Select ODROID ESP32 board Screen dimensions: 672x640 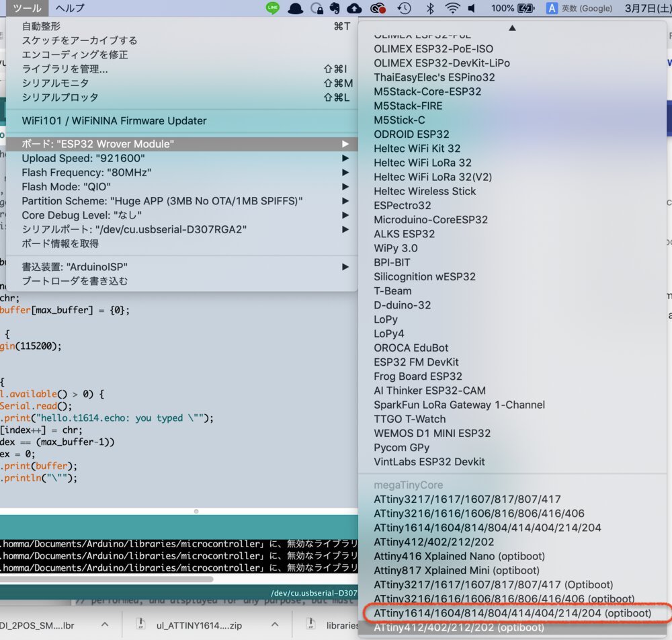coord(512,134)
